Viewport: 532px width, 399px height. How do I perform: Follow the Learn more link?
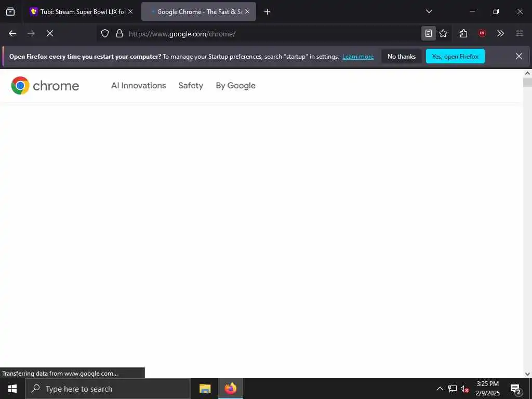click(357, 57)
